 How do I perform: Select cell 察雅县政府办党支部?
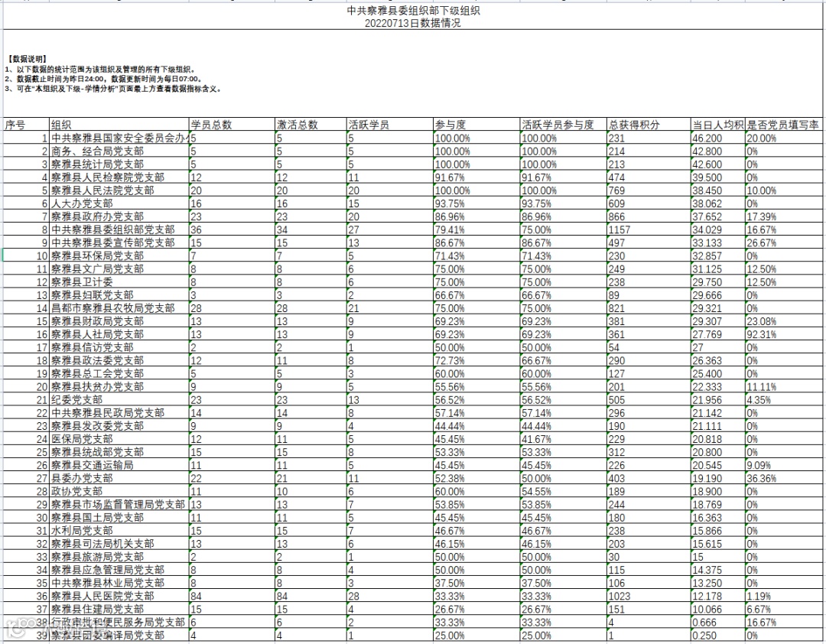coord(119,216)
